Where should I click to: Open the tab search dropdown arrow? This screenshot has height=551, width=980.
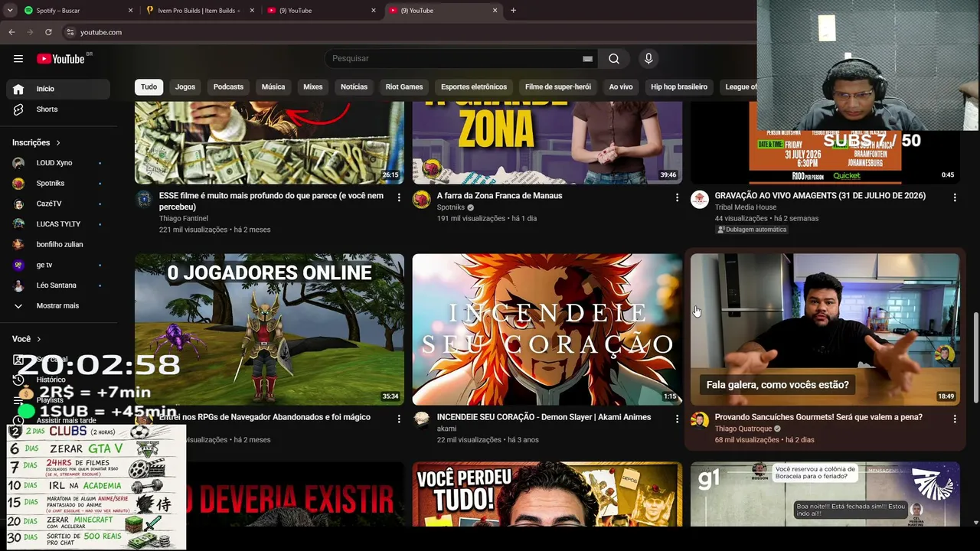click(x=10, y=11)
